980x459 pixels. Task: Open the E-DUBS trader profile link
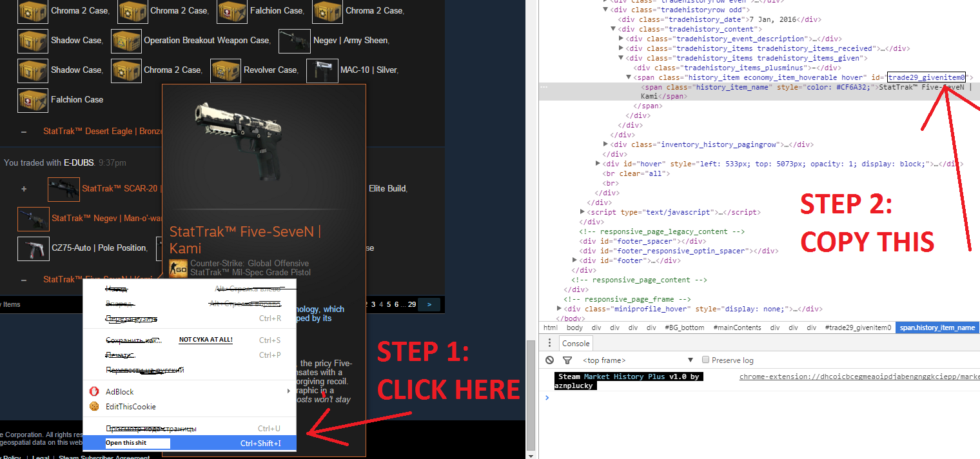point(79,162)
